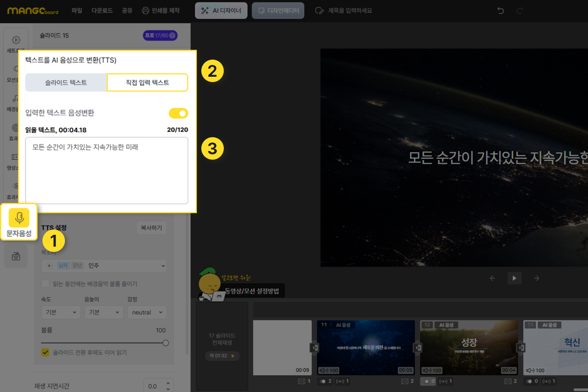Open the neutral emotion dropdown

[147, 312]
